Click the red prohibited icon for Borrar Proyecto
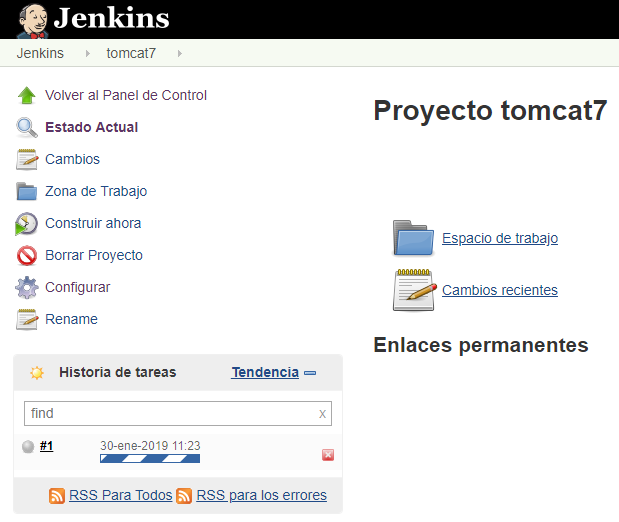The height and width of the screenshot is (522, 619). [27, 255]
